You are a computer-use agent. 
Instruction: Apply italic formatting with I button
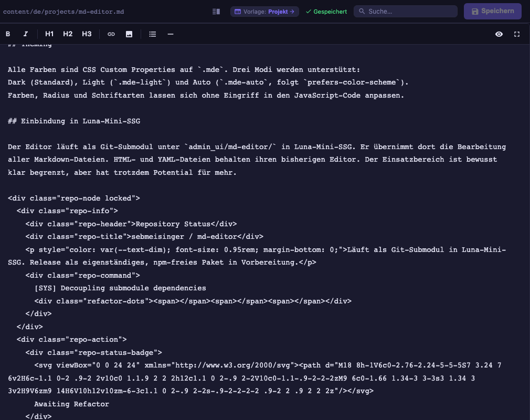[25, 34]
